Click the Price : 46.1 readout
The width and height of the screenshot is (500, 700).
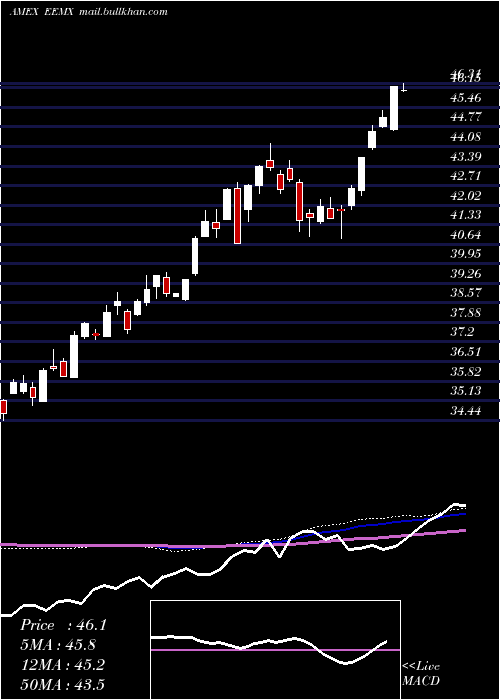pos(63,625)
